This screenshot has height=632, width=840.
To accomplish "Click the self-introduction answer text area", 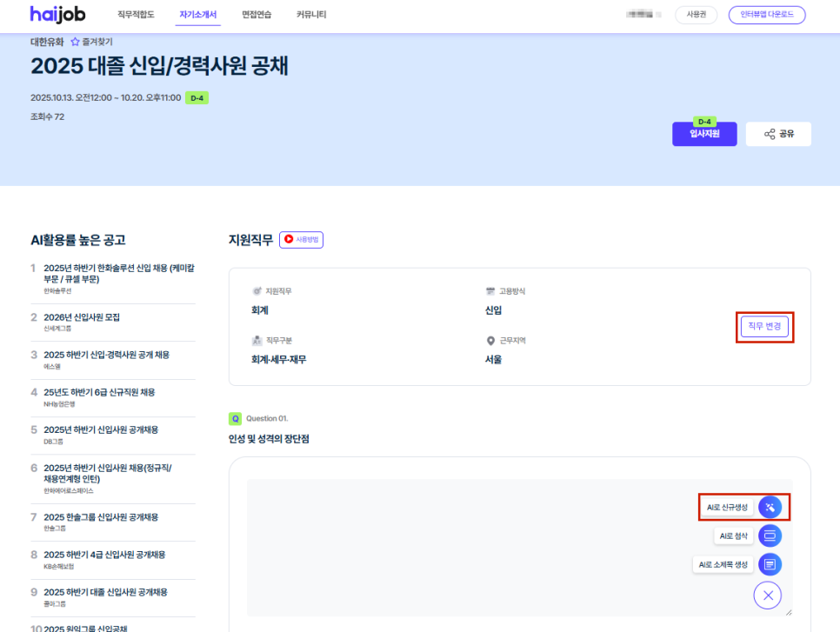I will point(470,548).
